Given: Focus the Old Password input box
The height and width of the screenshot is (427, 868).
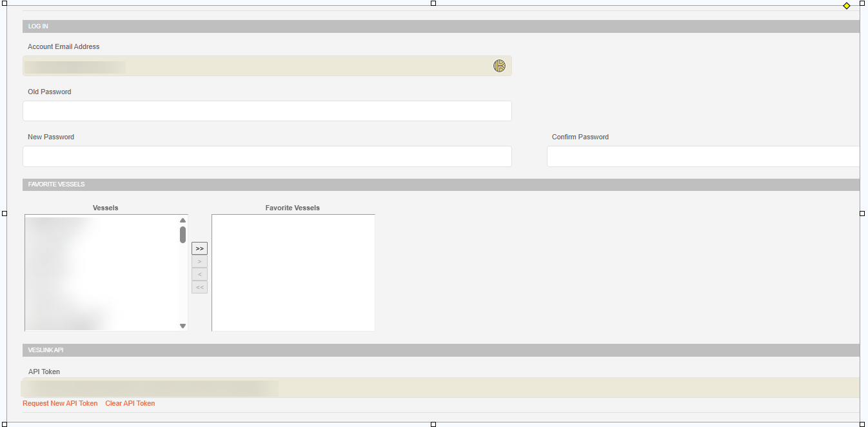Looking at the screenshot, I should [267, 111].
